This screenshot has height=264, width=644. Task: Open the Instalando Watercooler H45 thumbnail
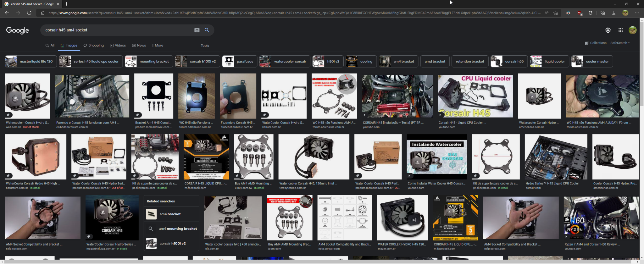coord(437,157)
